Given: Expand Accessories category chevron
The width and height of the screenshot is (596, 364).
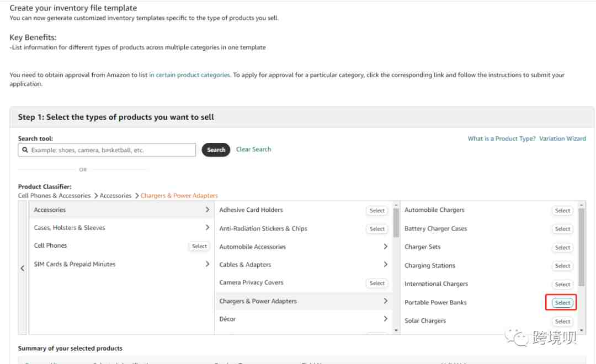Looking at the screenshot, I should pyautogui.click(x=207, y=210).
